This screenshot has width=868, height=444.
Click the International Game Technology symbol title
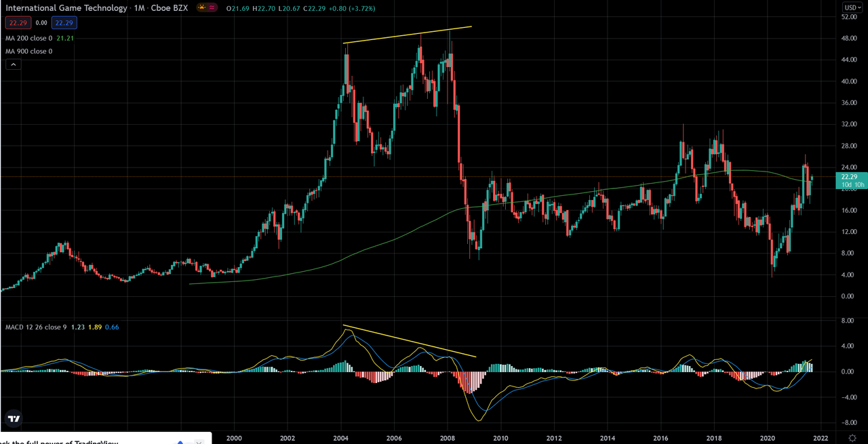(x=66, y=8)
